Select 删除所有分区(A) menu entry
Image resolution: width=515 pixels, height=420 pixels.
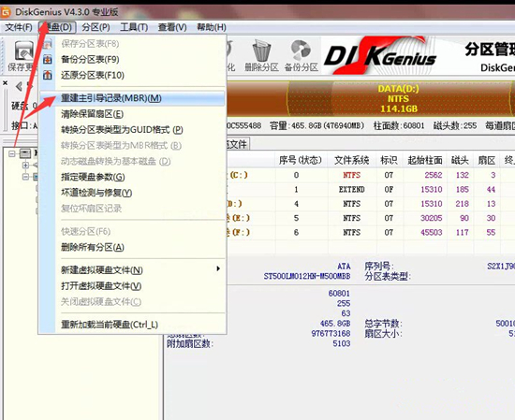132,247
